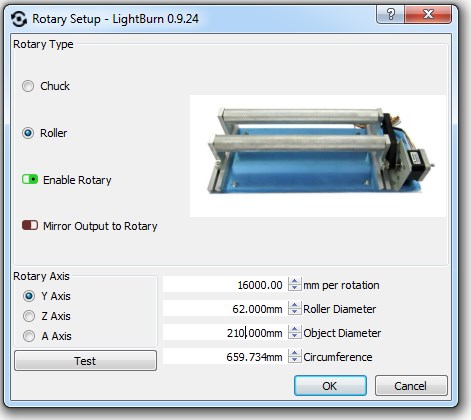Choose A Axis as rotary axis

[x=29, y=336]
